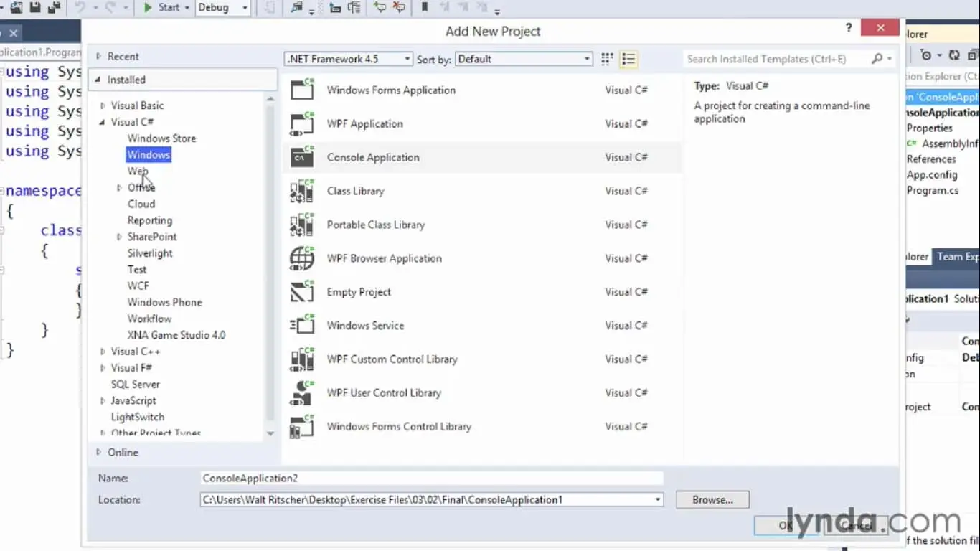The image size is (980, 551).
Task: Select the Test template category
Action: click(x=137, y=270)
